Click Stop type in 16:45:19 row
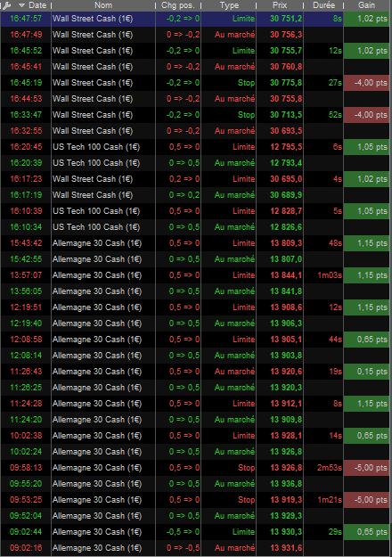The width and height of the screenshot is (392, 557). pyautogui.click(x=246, y=83)
